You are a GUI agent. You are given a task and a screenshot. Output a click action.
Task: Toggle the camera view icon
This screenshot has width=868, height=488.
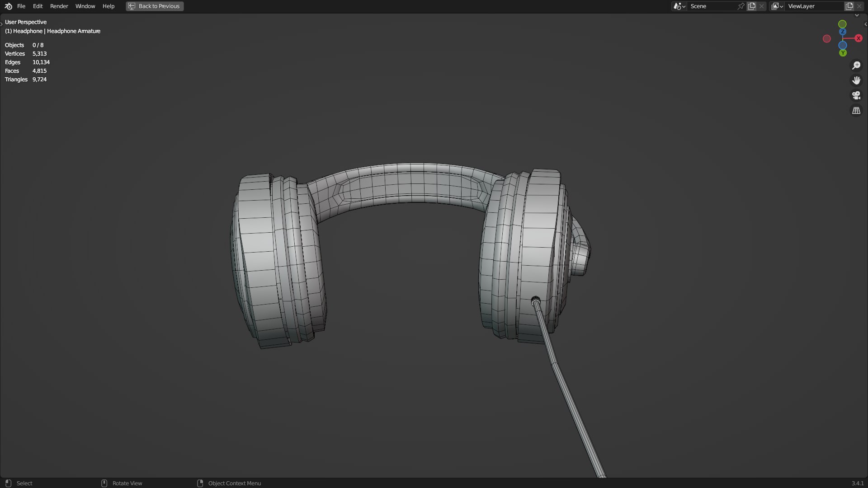pos(856,96)
